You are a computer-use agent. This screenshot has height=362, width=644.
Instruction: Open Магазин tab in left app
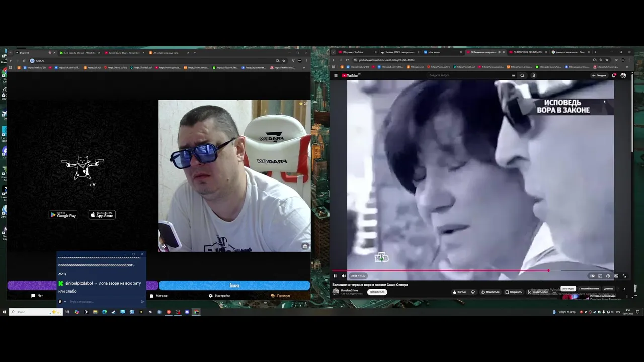(159, 296)
